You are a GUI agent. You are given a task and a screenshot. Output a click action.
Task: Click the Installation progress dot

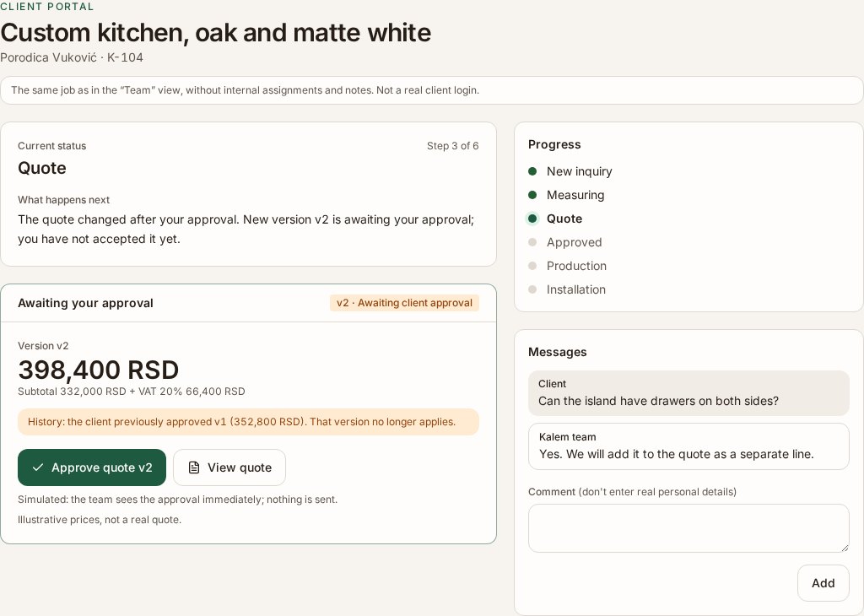pyautogui.click(x=532, y=289)
